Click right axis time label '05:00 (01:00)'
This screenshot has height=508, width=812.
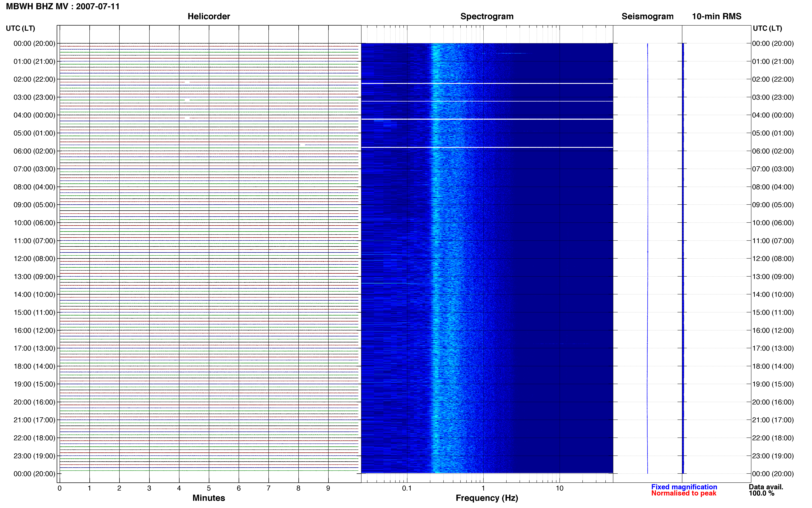tap(773, 133)
